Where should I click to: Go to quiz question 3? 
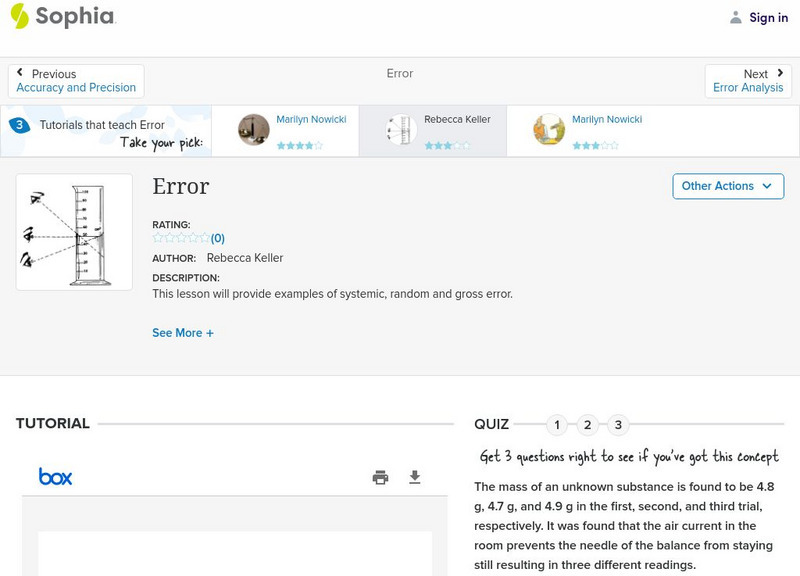(x=618, y=424)
